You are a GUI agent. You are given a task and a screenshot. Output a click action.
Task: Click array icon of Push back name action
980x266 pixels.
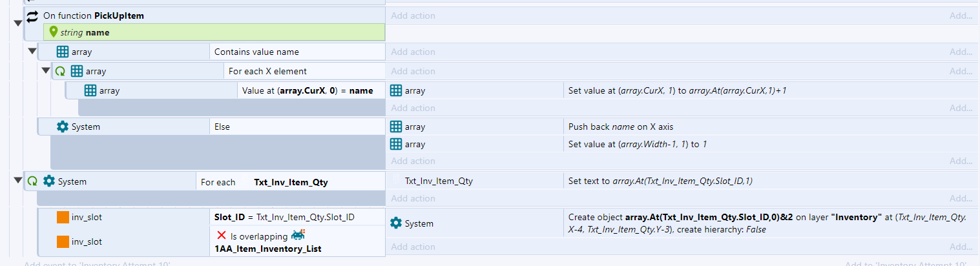coord(396,127)
